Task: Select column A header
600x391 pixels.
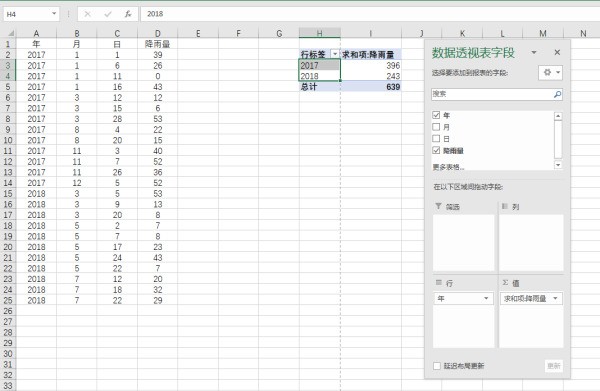Action: click(x=36, y=33)
